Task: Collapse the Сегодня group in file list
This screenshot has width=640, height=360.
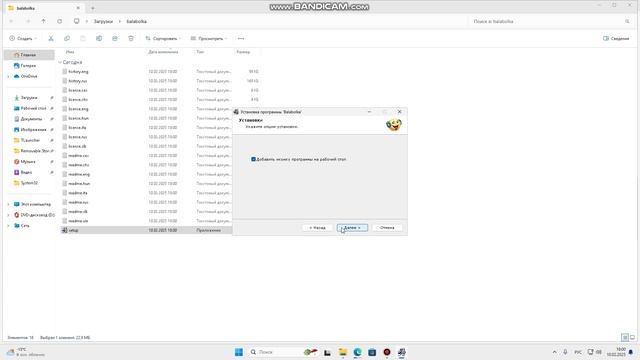Action: point(60,62)
